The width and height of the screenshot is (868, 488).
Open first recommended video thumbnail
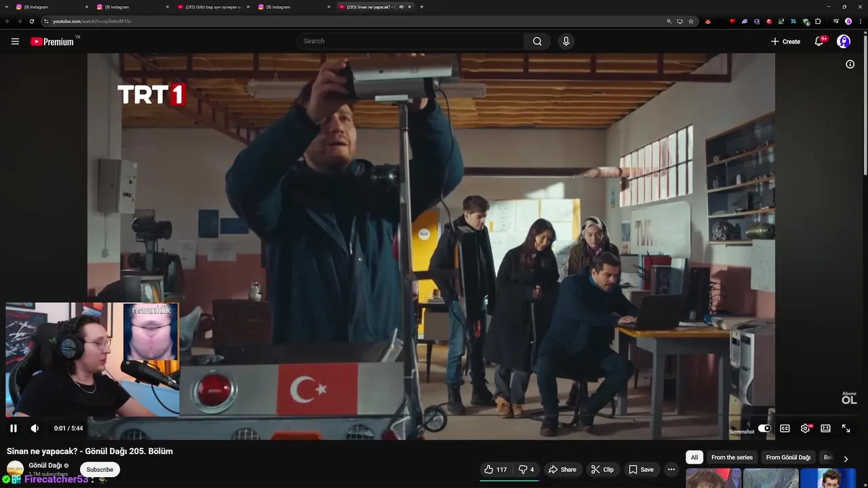coord(713,479)
